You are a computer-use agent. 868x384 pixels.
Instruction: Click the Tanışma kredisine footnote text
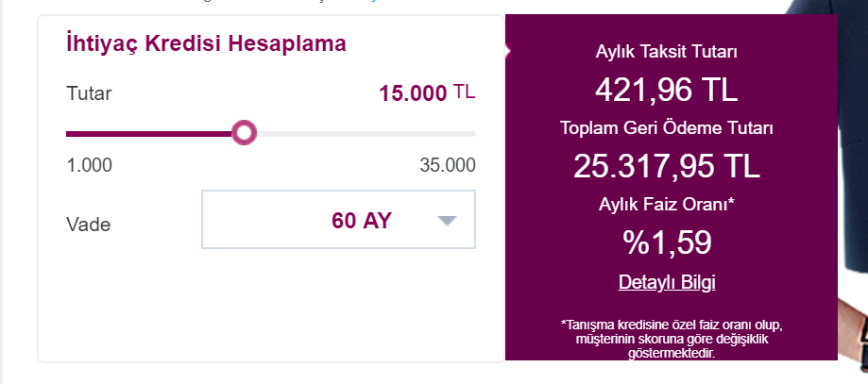672,338
